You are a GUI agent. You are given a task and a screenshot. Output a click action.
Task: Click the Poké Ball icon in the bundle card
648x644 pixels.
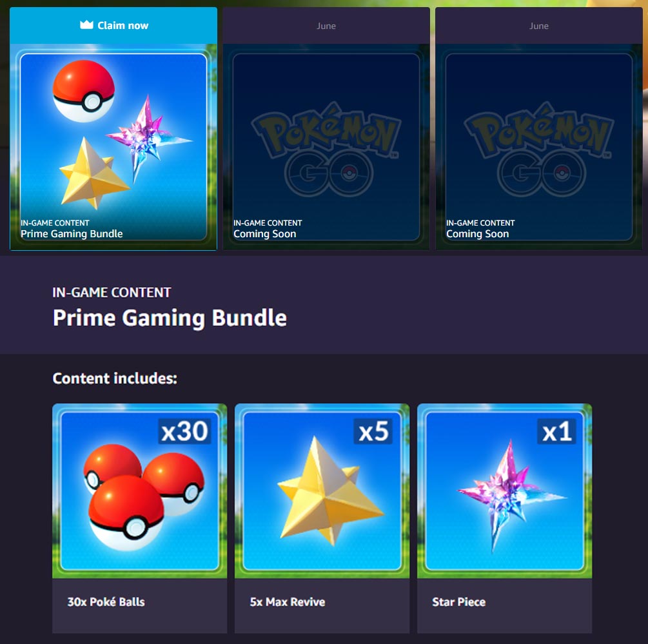coord(83,92)
